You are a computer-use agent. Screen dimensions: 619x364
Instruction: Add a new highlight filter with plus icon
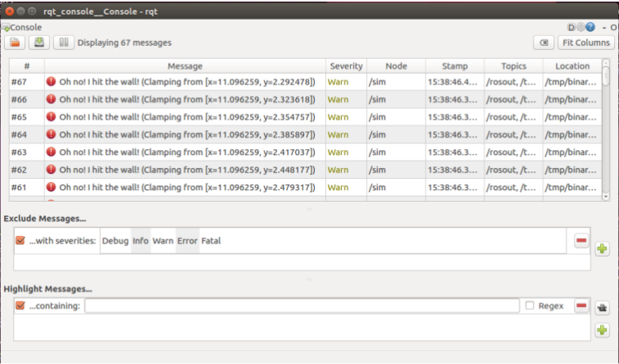pyautogui.click(x=602, y=330)
